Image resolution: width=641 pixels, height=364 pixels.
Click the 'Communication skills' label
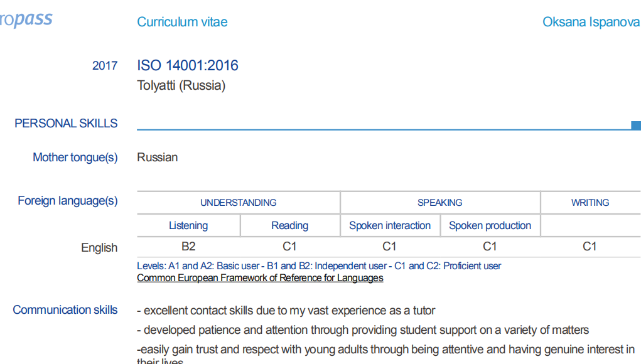tap(65, 310)
